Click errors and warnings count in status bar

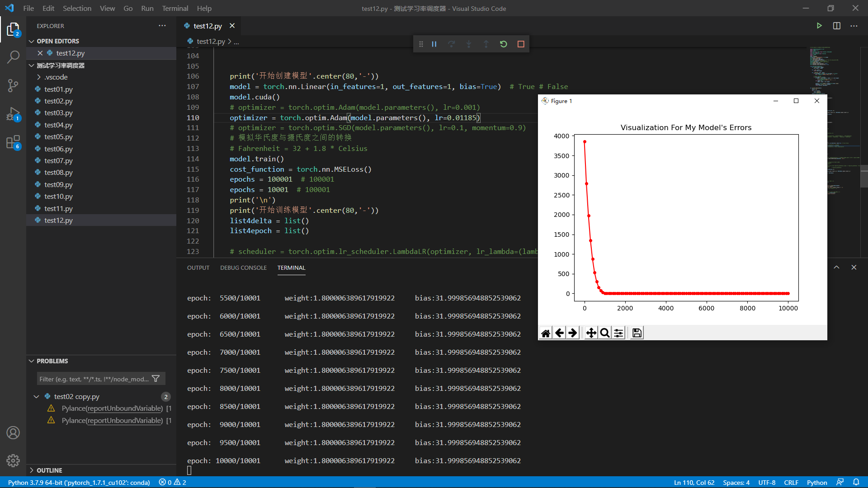[172, 482]
